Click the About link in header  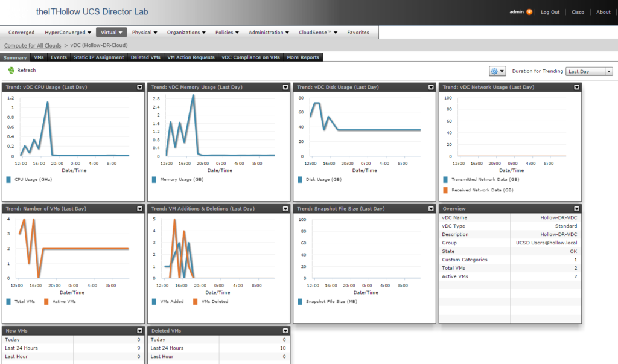coord(603,12)
